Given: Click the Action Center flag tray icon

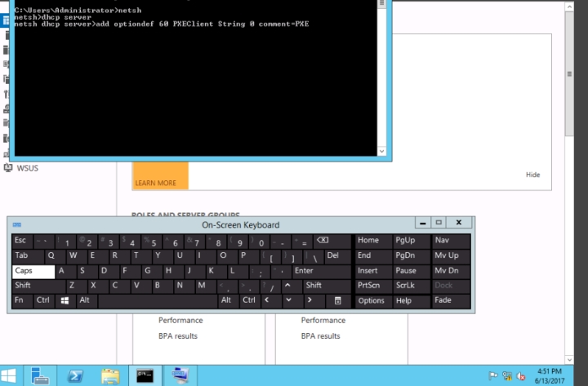Looking at the screenshot, I should coord(493,375).
